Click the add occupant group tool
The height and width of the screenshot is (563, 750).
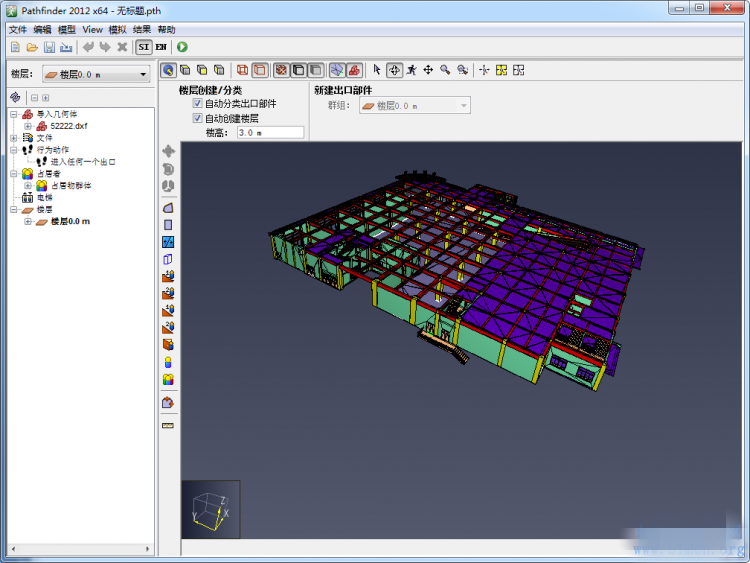pyautogui.click(x=168, y=379)
